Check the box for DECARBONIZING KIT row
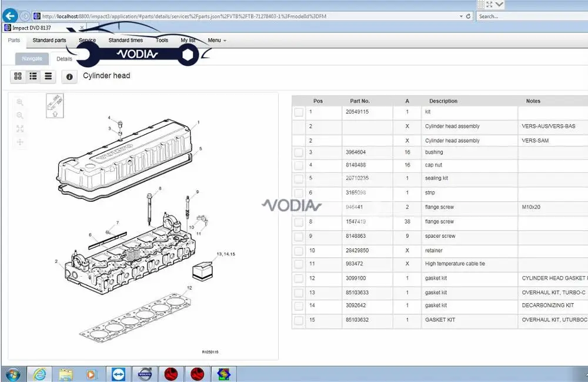This screenshot has height=382, width=588. [299, 306]
